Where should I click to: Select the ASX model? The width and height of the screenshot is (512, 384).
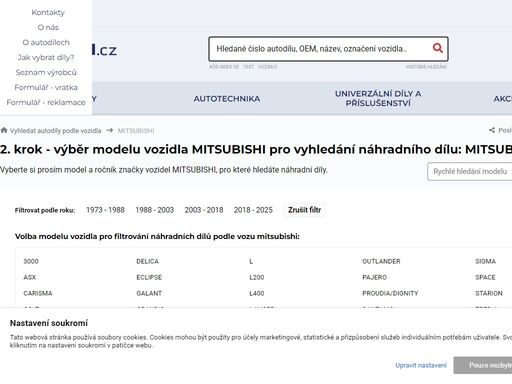tap(30, 277)
